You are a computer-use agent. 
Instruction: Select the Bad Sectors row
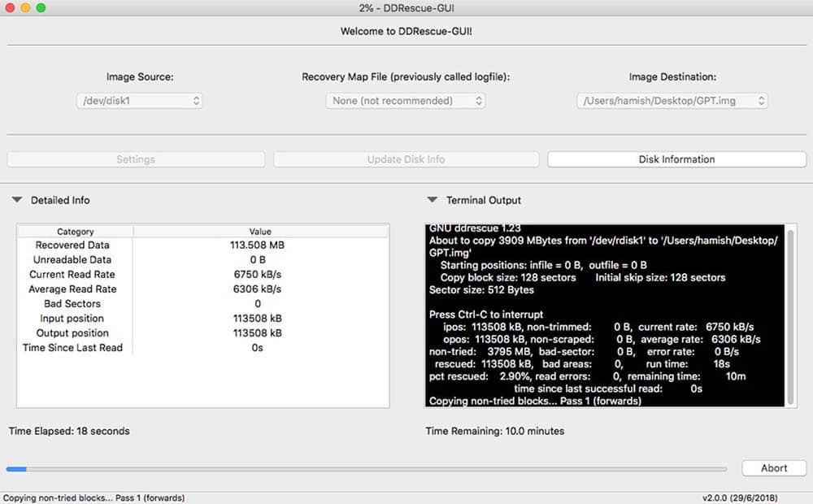[202, 303]
